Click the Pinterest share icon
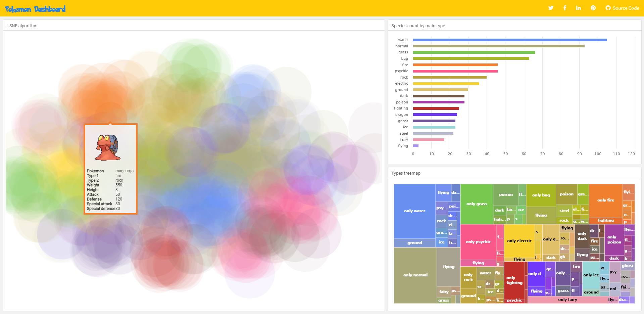The width and height of the screenshot is (644, 314). pyautogui.click(x=593, y=8)
